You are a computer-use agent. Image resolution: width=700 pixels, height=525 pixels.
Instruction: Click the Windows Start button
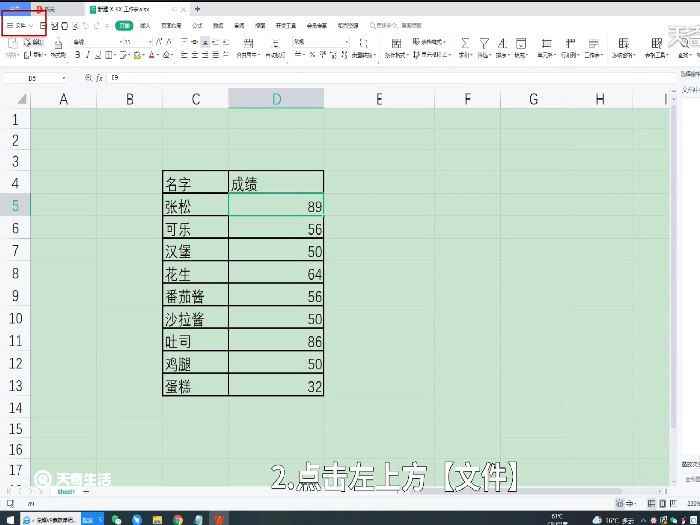(10, 519)
